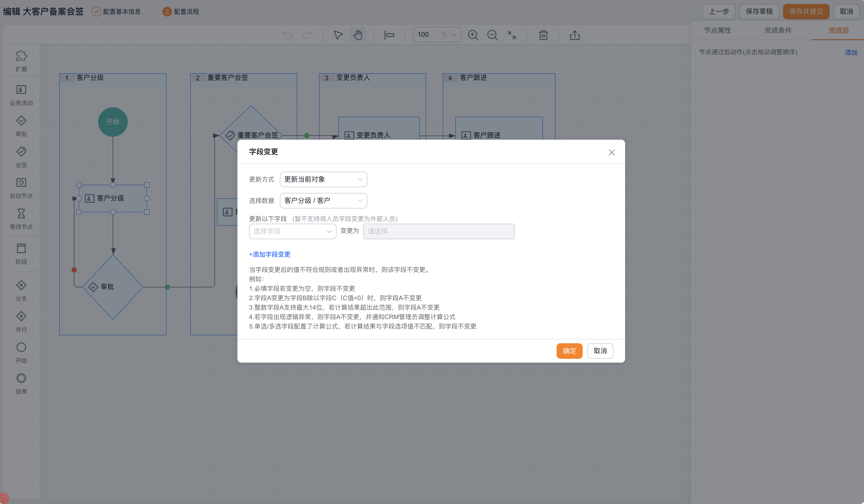Select the 分支 gateway icon
Image resolution: width=864 pixels, height=504 pixels.
[21, 285]
